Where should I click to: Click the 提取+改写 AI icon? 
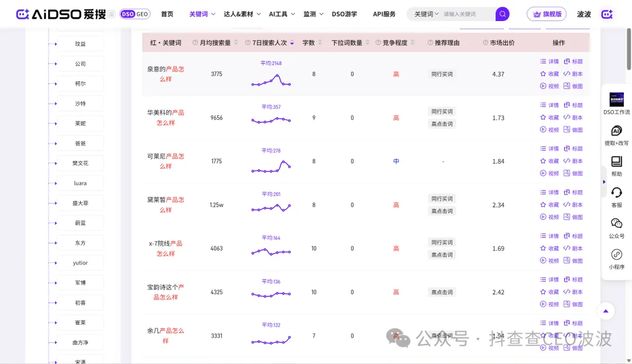tap(616, 133)
